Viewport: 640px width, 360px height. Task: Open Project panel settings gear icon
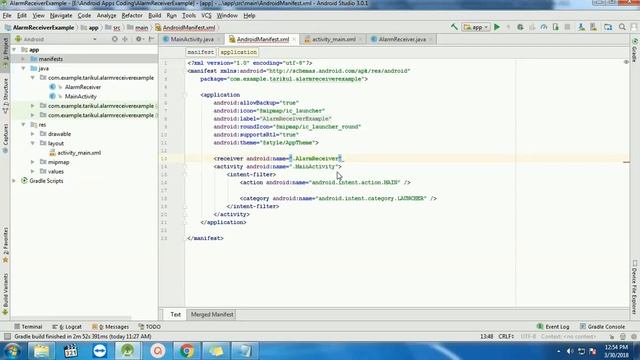pos(139,39)
